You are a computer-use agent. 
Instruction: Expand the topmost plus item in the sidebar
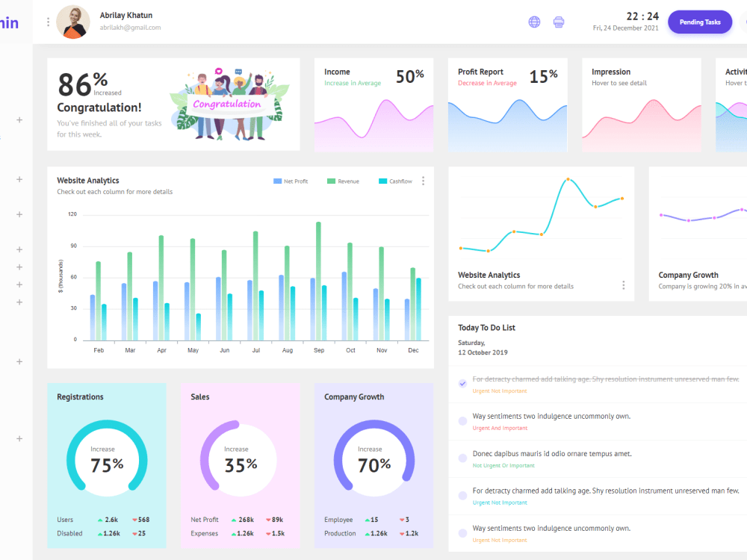click(x=19, y=119)
